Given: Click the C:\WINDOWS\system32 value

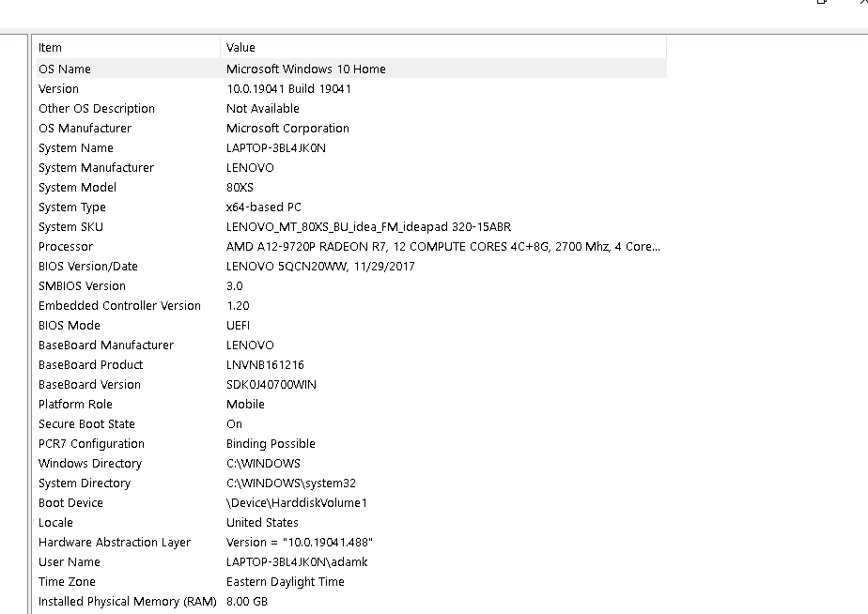Looking at the screenshot, I should pos(291,484).
